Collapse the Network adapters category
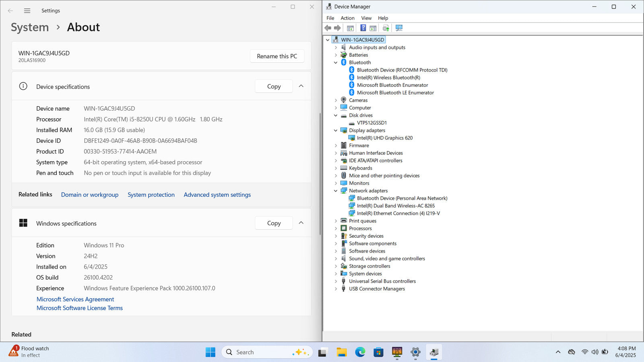 (336, 191)
